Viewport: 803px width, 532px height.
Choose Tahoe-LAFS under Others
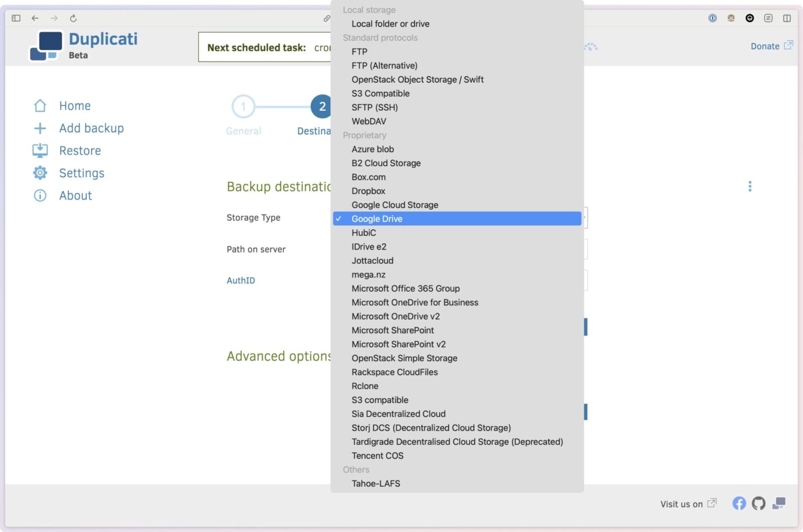(x=375, y=484)
